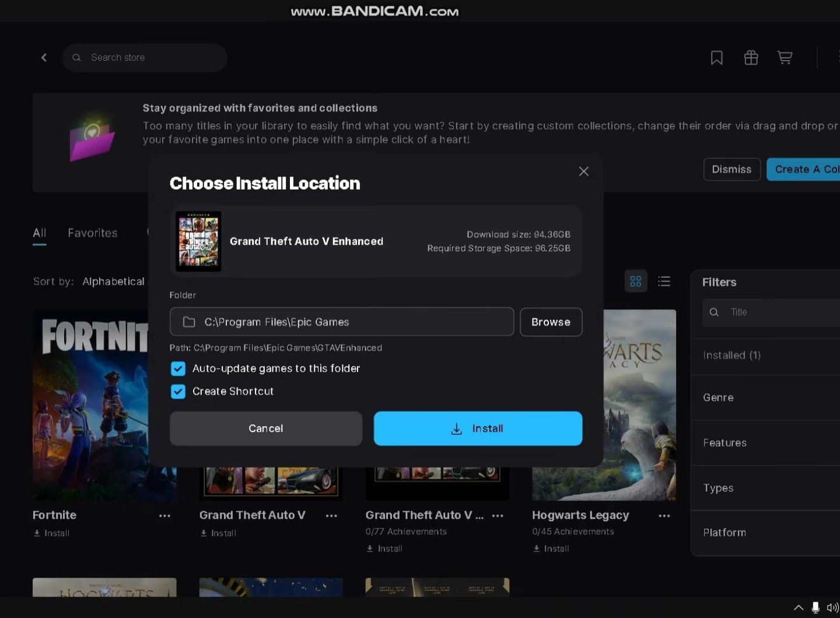Viewport: 840px width, 618px height.
Task: Open the wishlist bookmark icon
Action: pos(716,57)
